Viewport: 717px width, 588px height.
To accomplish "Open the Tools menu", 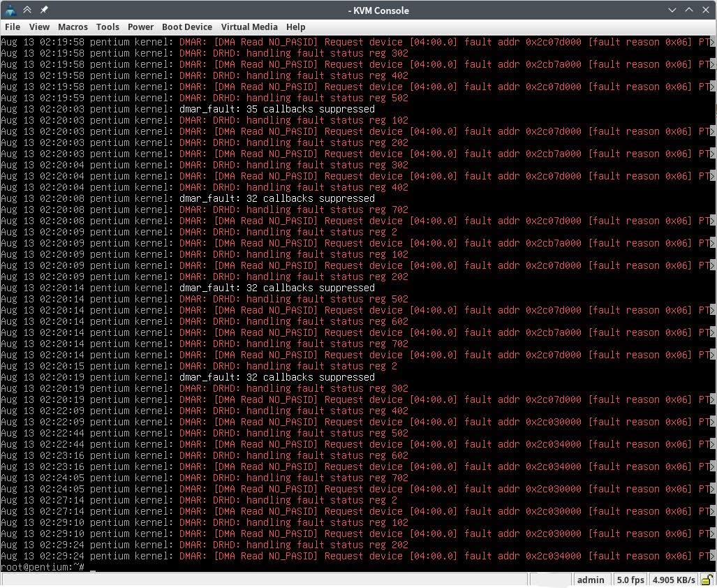I will tap(108, 27).
